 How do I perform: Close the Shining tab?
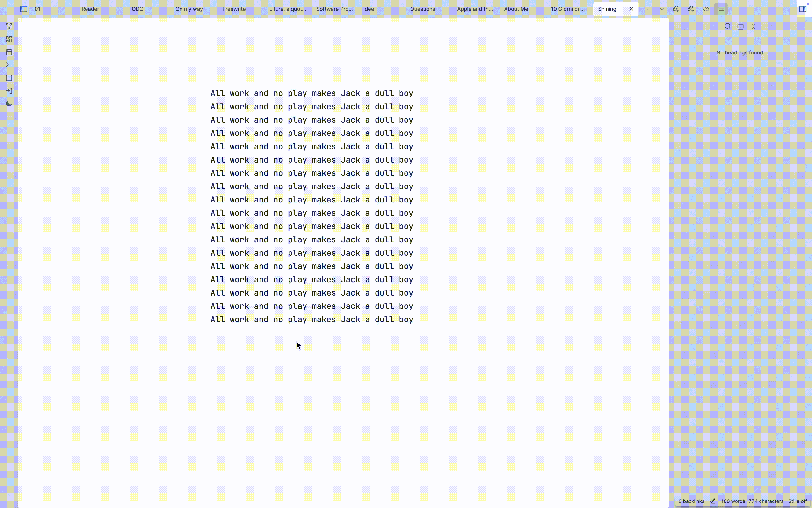coord(631,9)
